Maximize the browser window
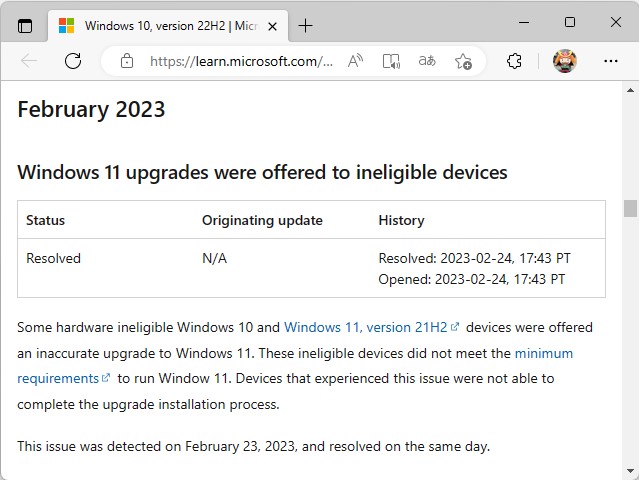 point(569,22)
